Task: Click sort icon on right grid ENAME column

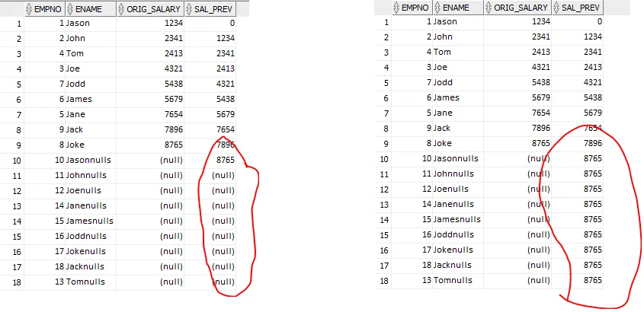Action: point(438,7)
